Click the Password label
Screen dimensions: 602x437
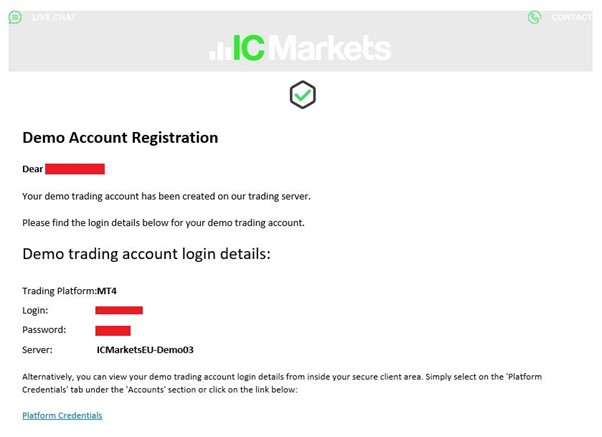click(44, 330)
